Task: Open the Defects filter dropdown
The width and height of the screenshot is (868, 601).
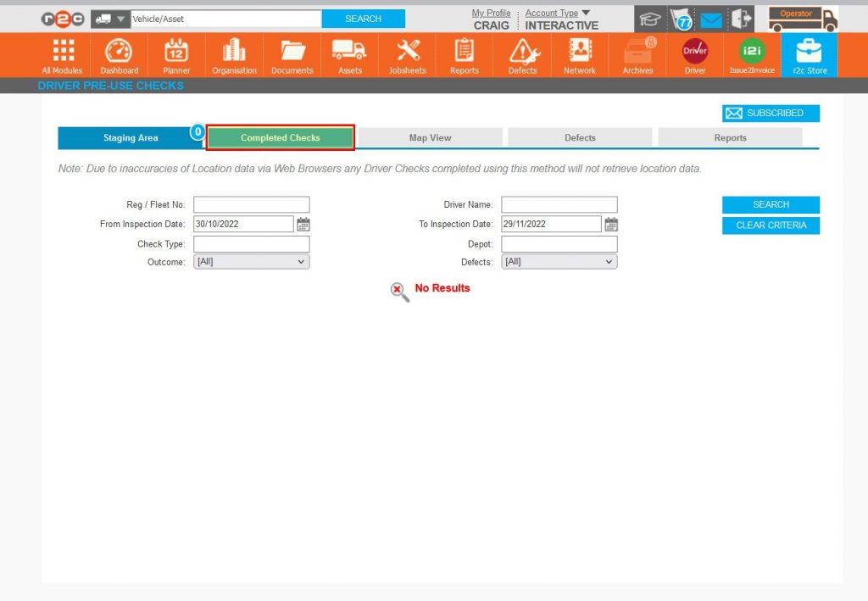Action: tap(559, 261)
